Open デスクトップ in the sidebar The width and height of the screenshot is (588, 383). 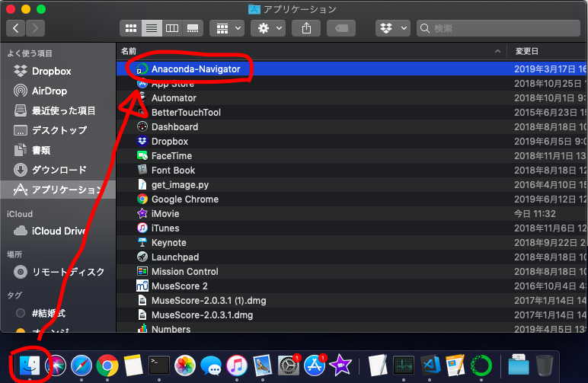[x=59, y=130]
